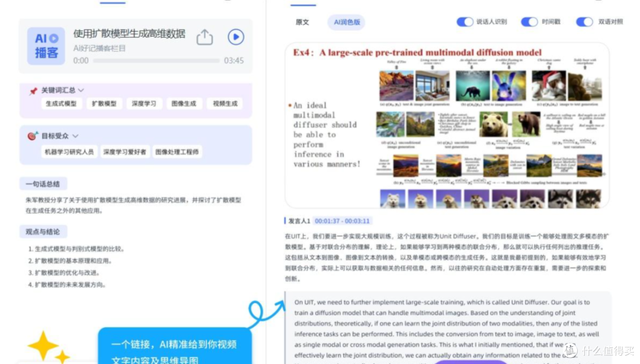Click the red pin icon beside 关键词汇总
This screenshot has width=640, height=364.
33,91
